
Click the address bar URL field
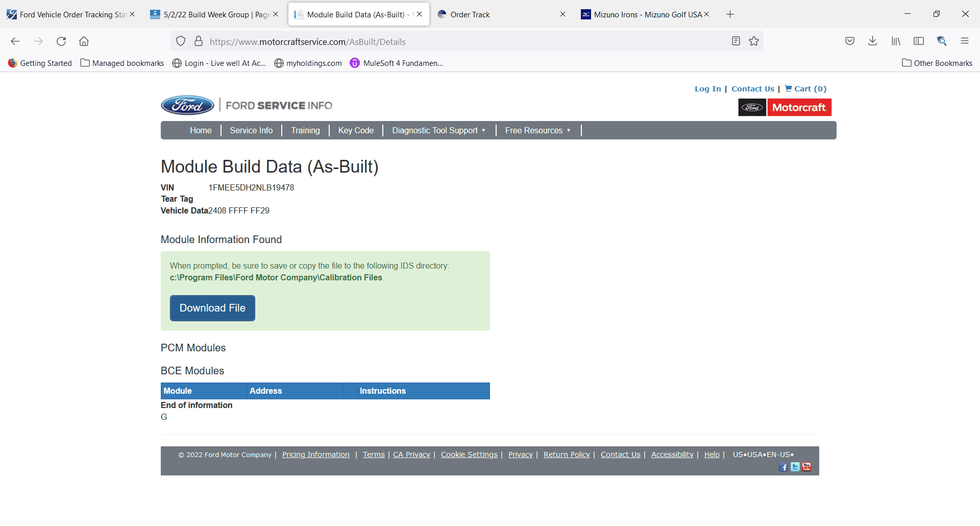pyautogui.click(x=467, y=41)
